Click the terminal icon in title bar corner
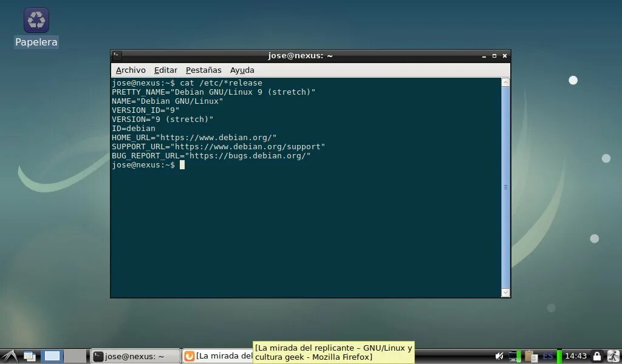This screenshot has height=364, width=622. [117, 56]
